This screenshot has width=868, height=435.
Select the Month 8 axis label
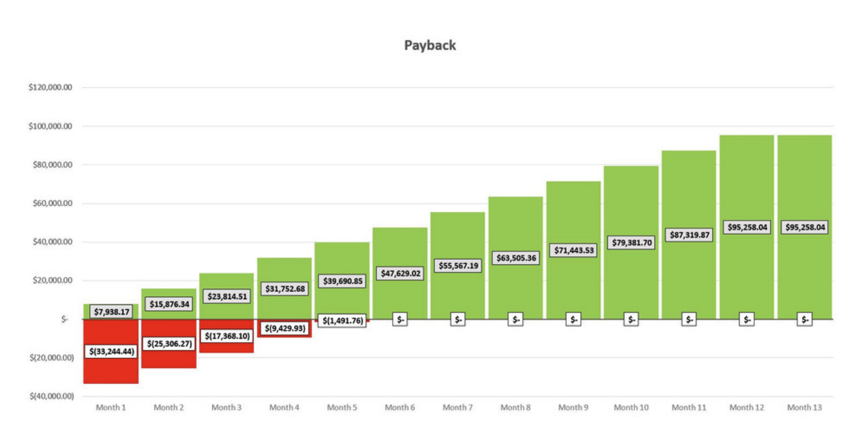(516, 408)
